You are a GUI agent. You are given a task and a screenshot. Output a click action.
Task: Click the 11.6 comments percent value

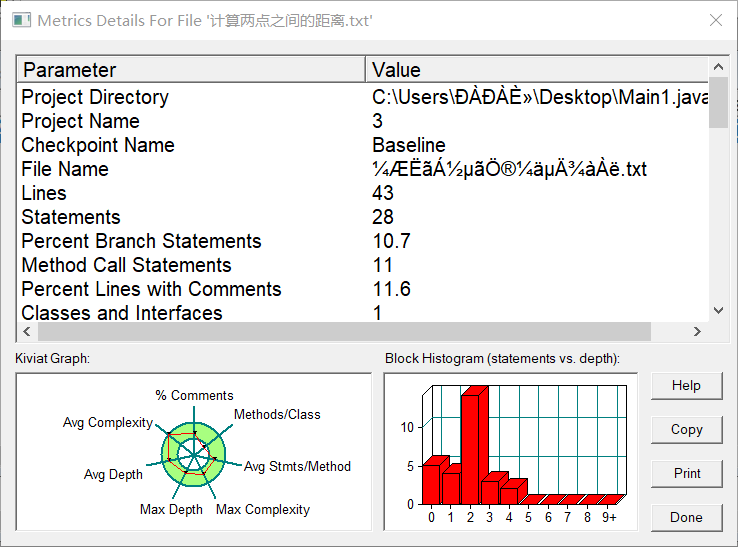point(392,289)
